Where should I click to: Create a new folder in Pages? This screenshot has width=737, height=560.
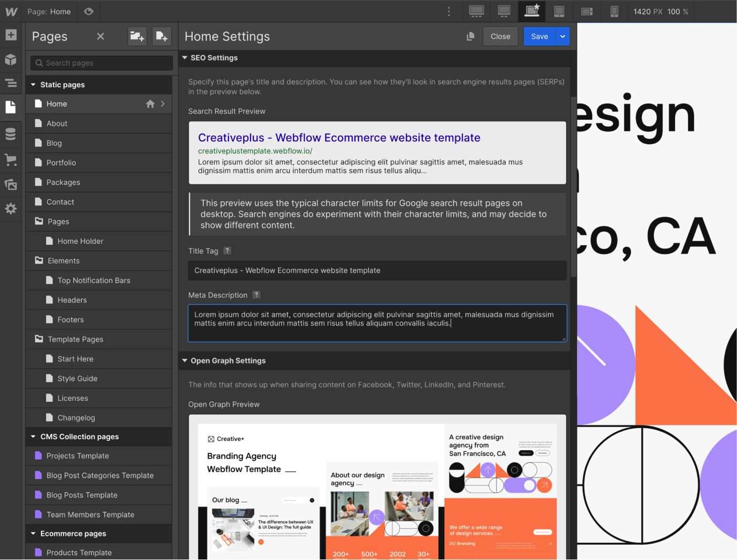(137, 36)
